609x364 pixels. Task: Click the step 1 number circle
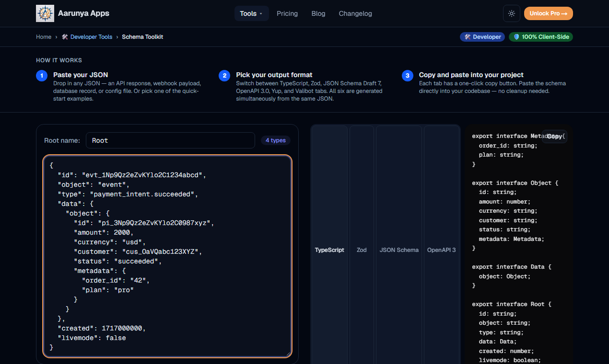pos(42,76)
